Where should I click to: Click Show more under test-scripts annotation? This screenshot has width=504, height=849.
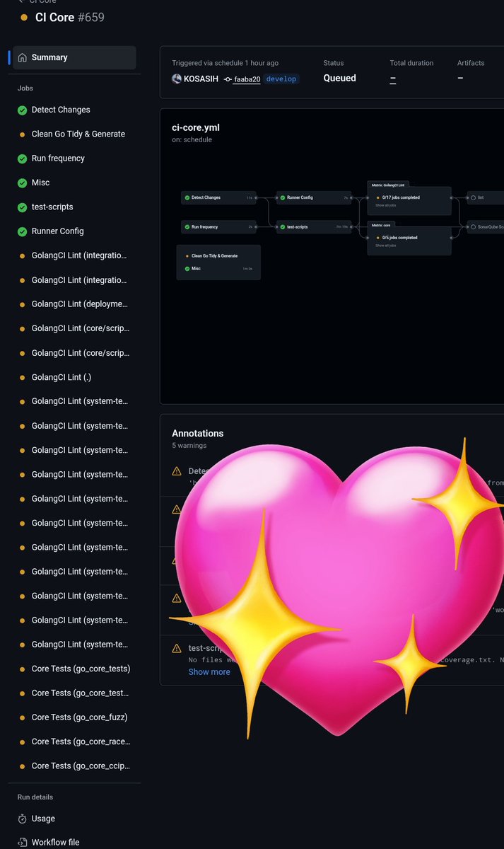(x=209, y=672)
